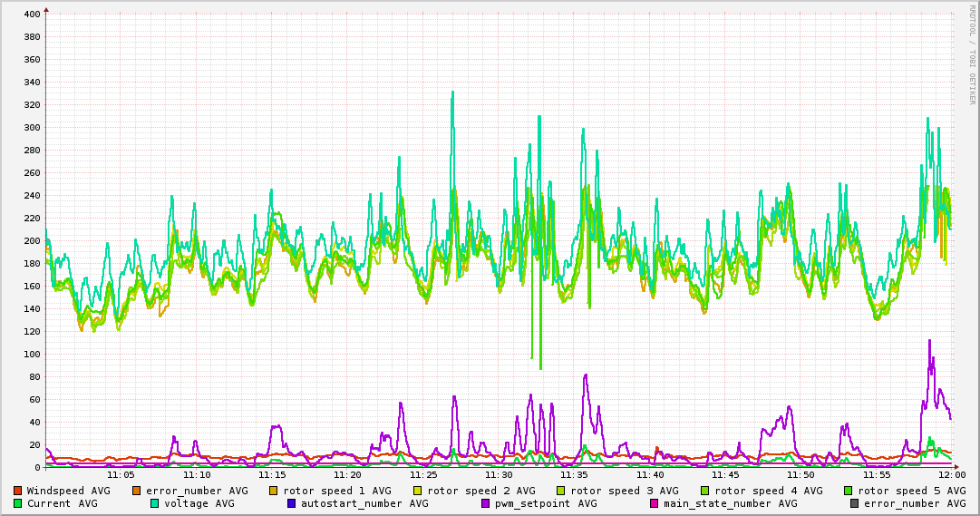This screenshot has width=980, height=516.
Task: Click the orange error_number AVG legend swatch
Action: click(x=137, y=491)
